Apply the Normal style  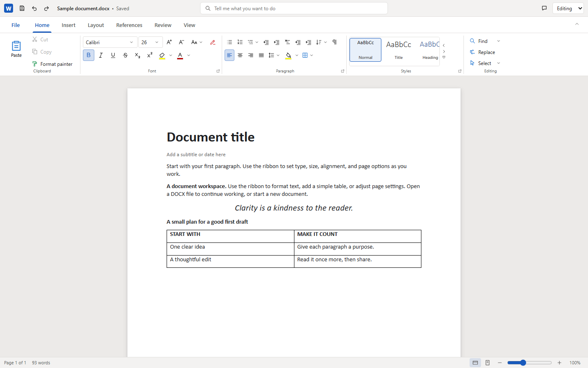365,50
